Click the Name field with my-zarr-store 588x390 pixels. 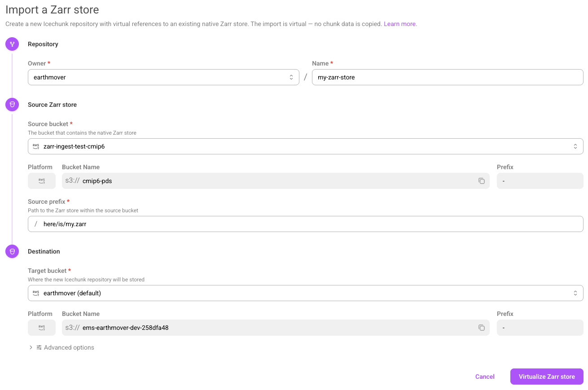[x=448, y=77]
